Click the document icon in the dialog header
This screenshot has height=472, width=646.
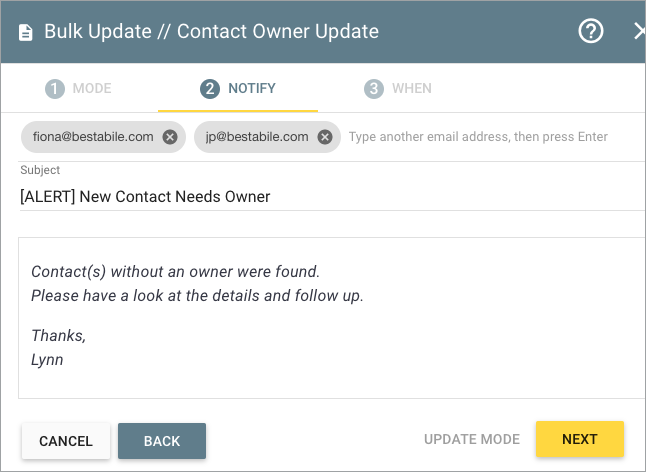(26, 32)
